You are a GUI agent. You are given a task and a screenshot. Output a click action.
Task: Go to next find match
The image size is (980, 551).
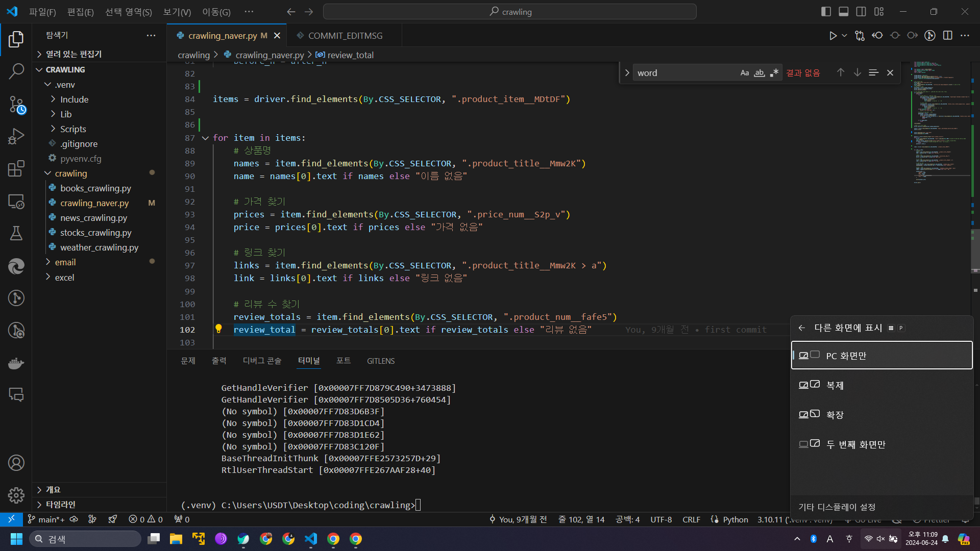857,73
